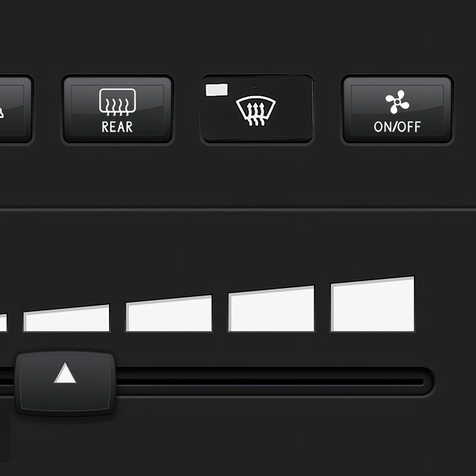
Task: Turn on the REAR window defroster
Action: tap(118, 110)
